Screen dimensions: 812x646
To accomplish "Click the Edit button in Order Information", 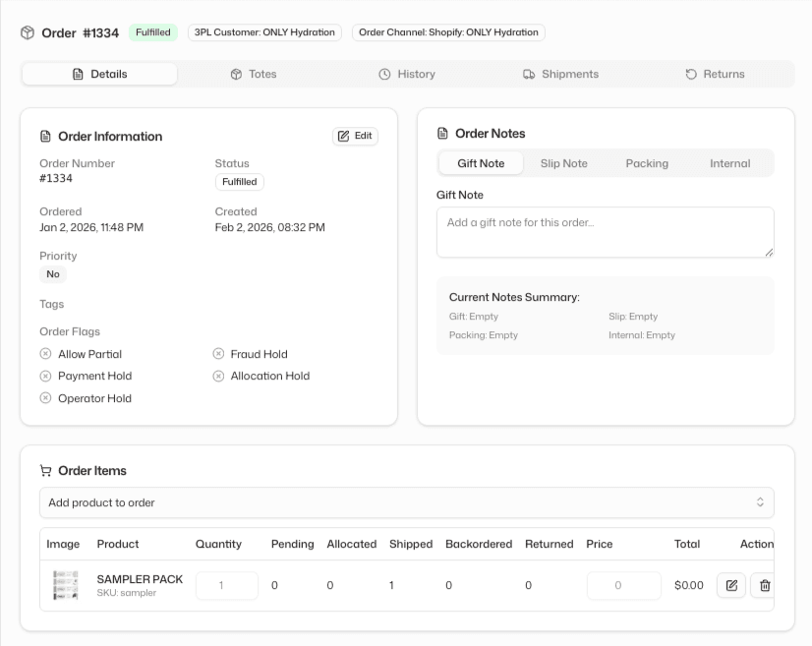I will pos(355,136).
